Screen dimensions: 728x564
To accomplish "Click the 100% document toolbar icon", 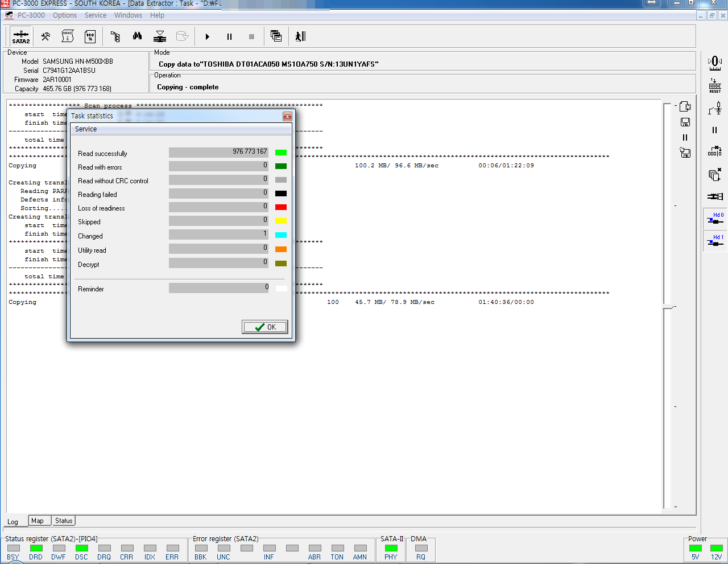I will [x=90, y=37].
